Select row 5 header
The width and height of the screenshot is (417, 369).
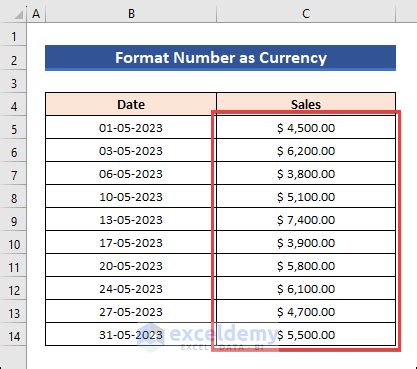tap(13, 128)
